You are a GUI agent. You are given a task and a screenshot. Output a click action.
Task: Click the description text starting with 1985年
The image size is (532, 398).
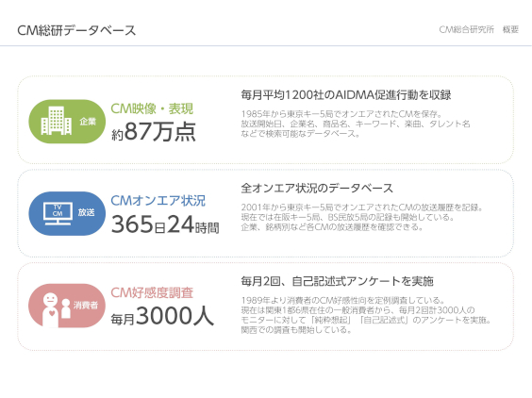coord(356,124)
